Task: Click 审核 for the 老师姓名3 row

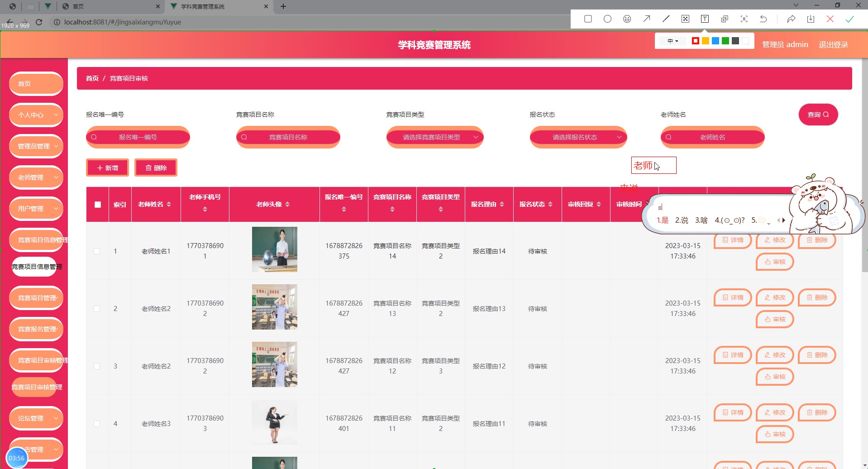Action: [775, 434]
